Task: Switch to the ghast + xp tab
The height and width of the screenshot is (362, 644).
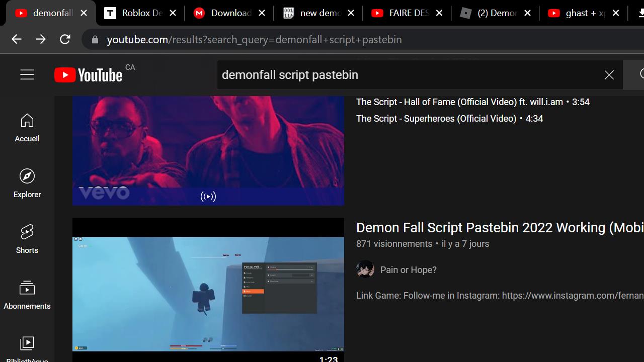Action: point(579,13)
